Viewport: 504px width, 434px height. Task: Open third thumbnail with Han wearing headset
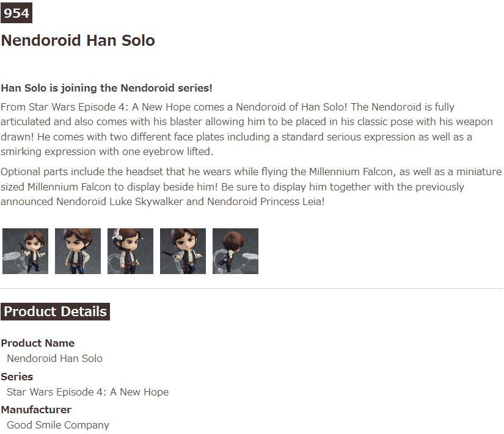click(x=130, y=251)
